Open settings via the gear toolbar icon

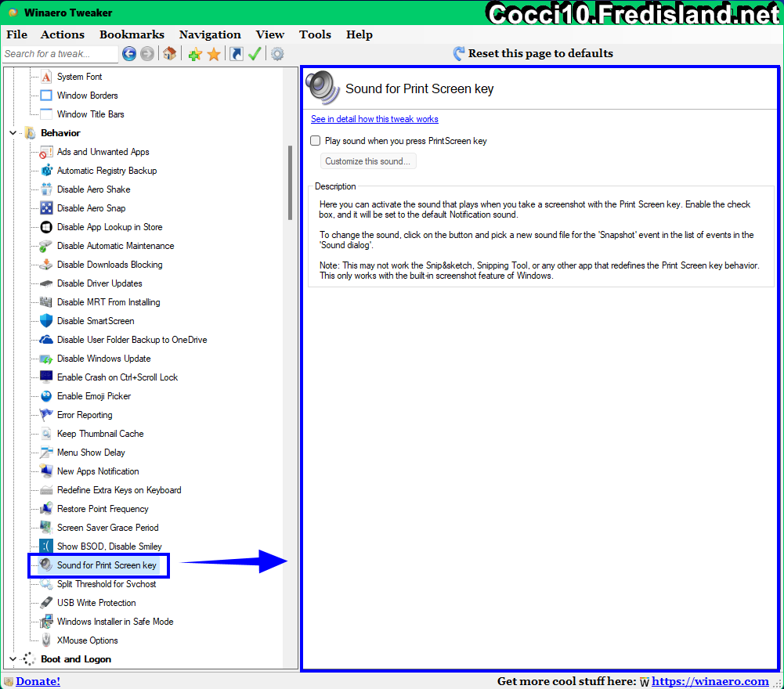click(x=277, y=53)
